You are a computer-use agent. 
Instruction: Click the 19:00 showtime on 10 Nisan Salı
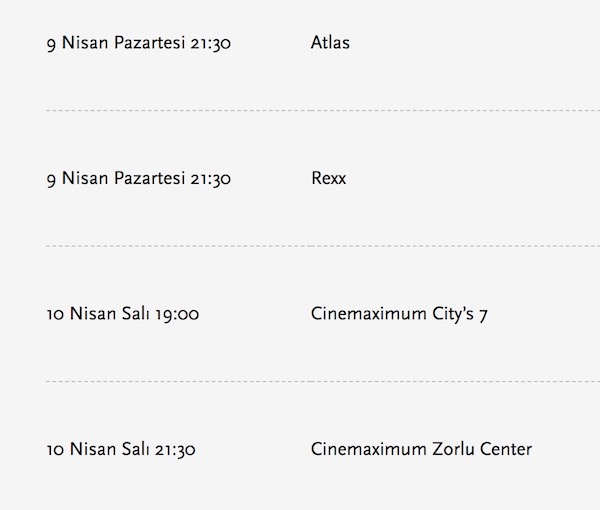pyautogui.click(x=178, y=314)
